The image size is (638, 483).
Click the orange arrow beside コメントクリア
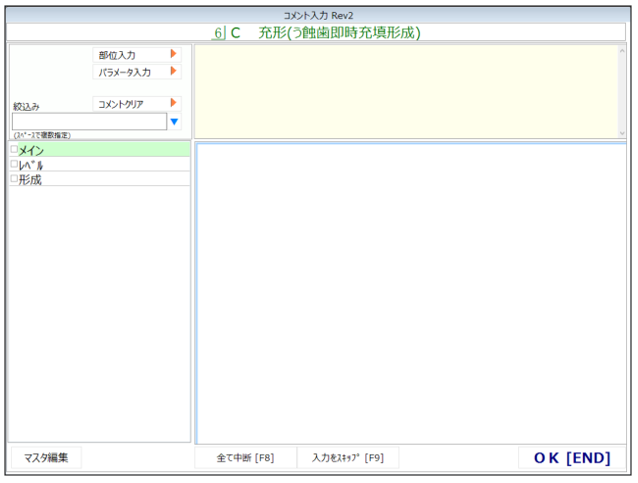pyautogui.click(x=173, y=103)
